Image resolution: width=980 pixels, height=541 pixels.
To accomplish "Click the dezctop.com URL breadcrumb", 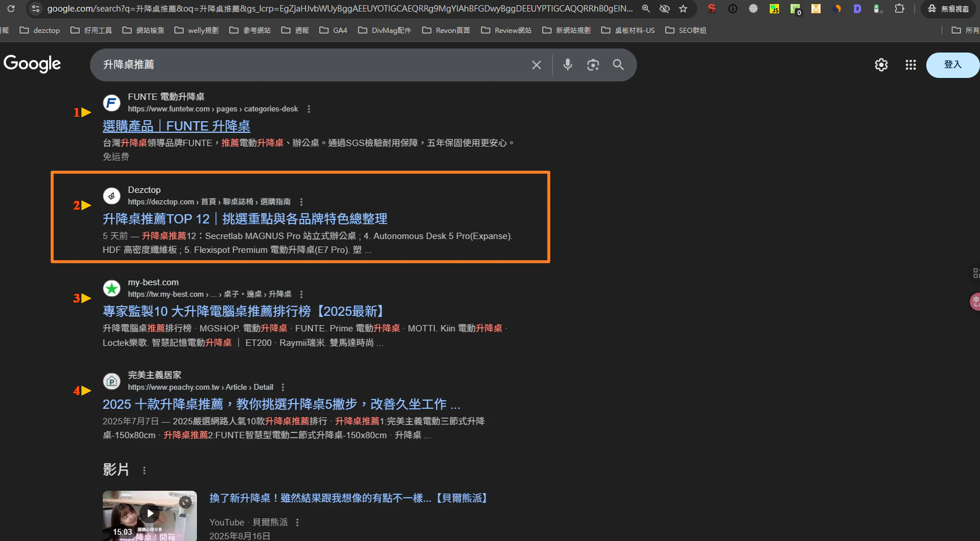I will (x=209, y=202).
